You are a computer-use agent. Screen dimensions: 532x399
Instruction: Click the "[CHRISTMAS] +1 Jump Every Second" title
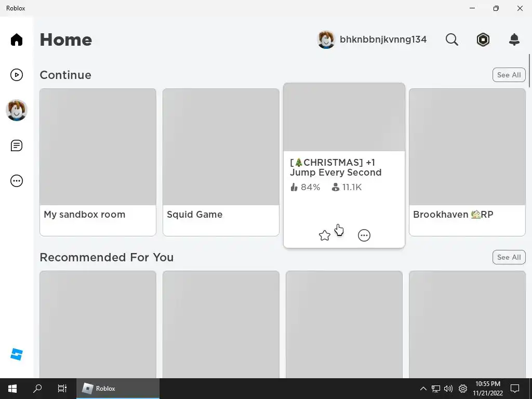pos(336,167)
